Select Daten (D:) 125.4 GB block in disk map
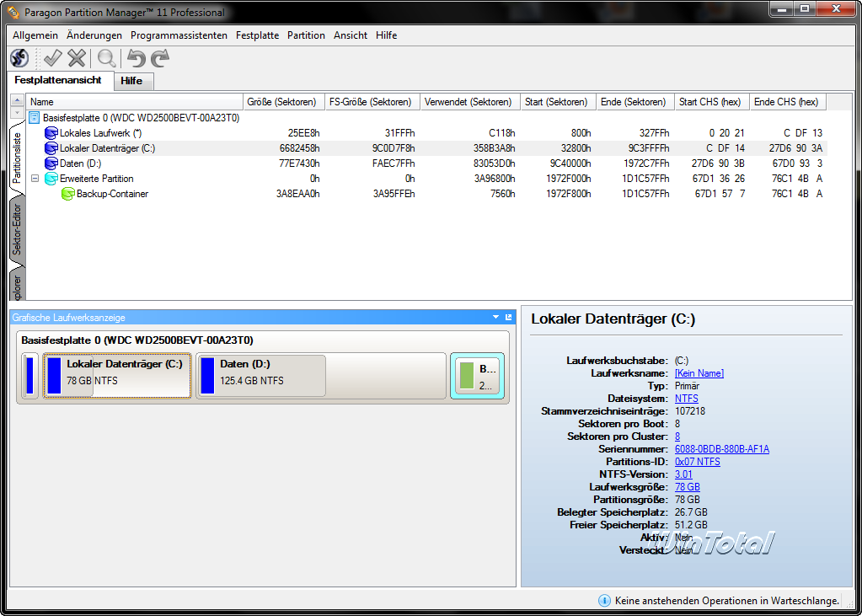The image size is (862, 616). [321, 376]
